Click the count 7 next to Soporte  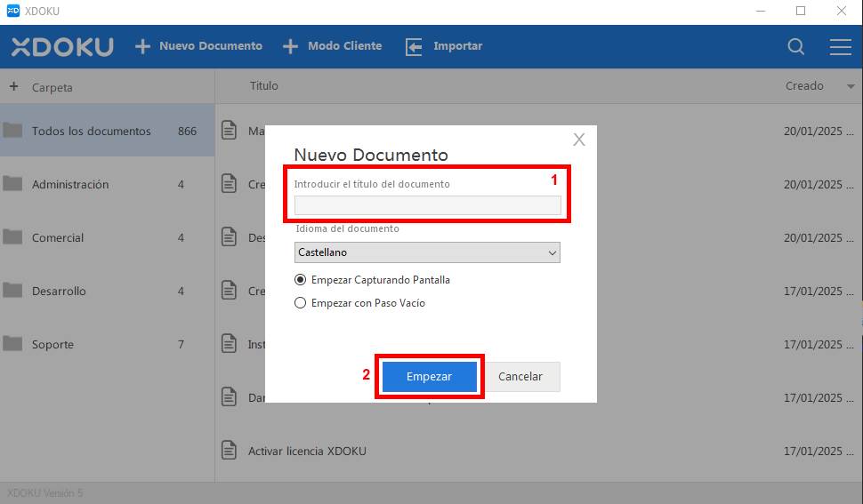coord(181,344)
